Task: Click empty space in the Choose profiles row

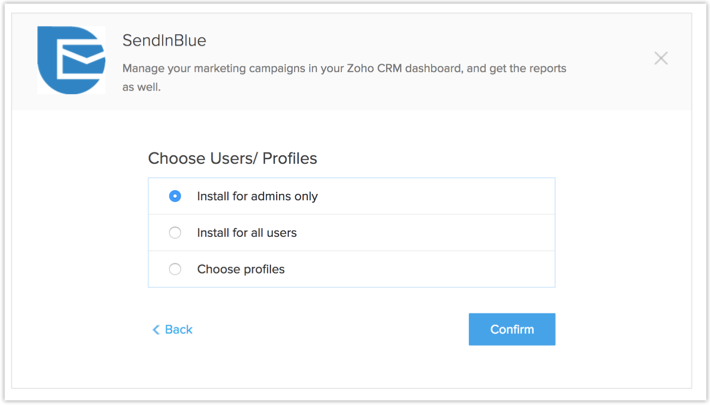Action: click(440, 269)
